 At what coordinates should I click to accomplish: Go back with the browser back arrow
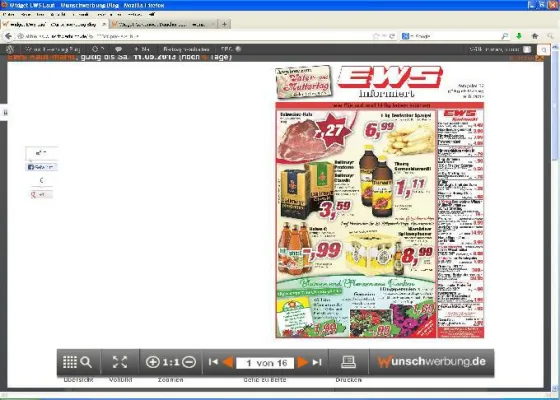coord(8,36)
